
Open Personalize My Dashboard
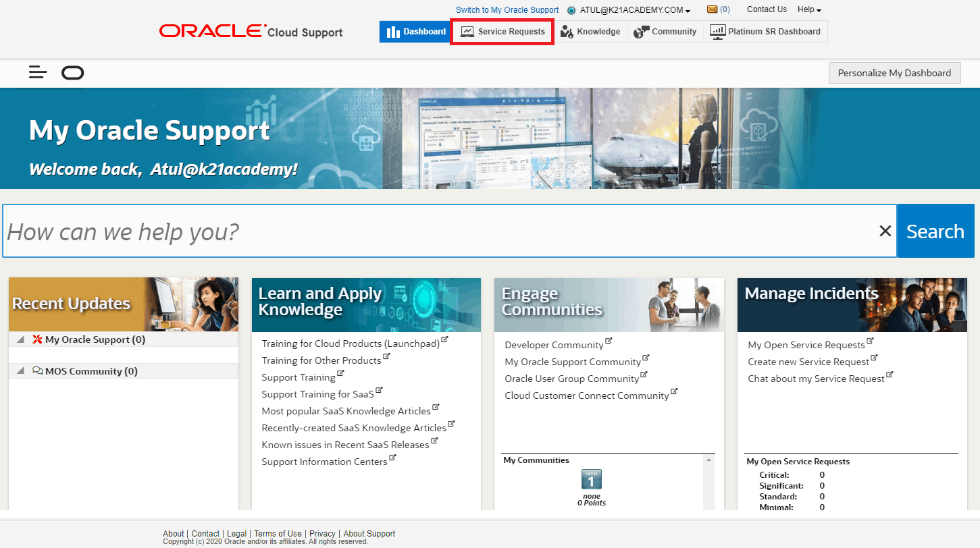pos(894,72)
